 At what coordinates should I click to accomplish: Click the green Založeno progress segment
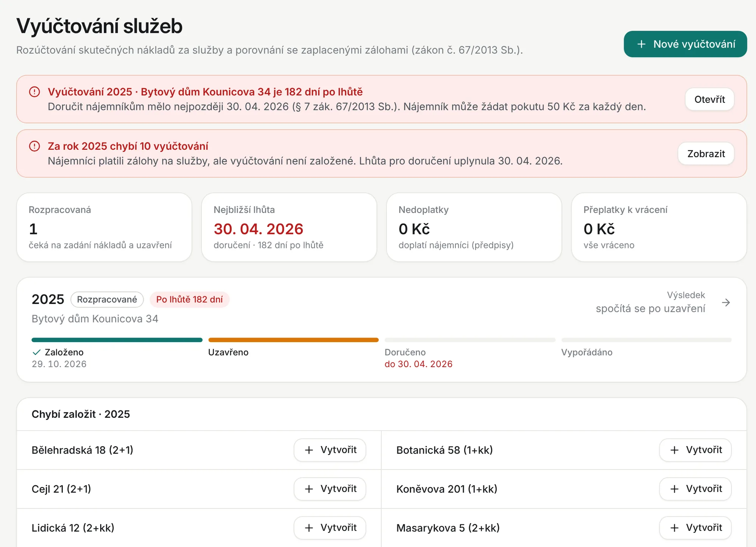pos(117,340)
